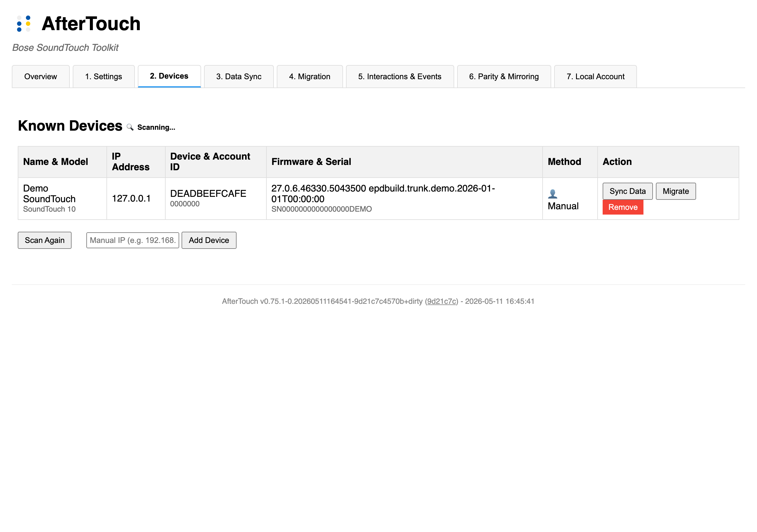Remove the Demo SoundTouch device
The image size is (757, 532).
pos(623,207)
